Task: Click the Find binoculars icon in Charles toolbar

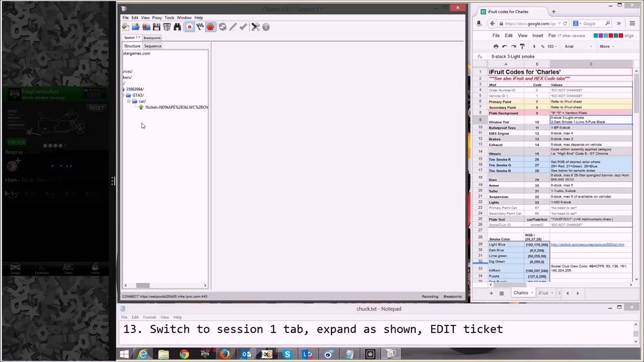Action: point(177,27)
